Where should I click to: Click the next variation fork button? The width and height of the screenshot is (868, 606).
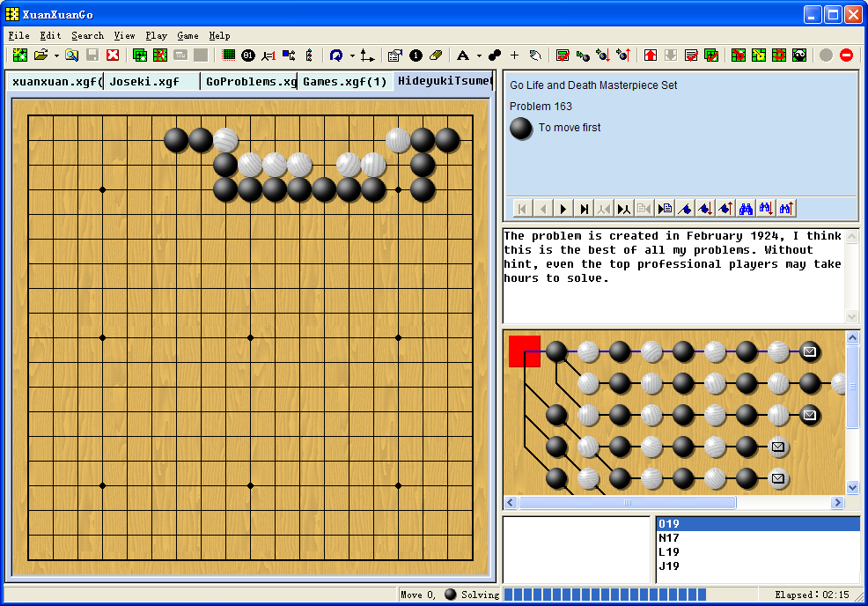(x=624, y=209)
